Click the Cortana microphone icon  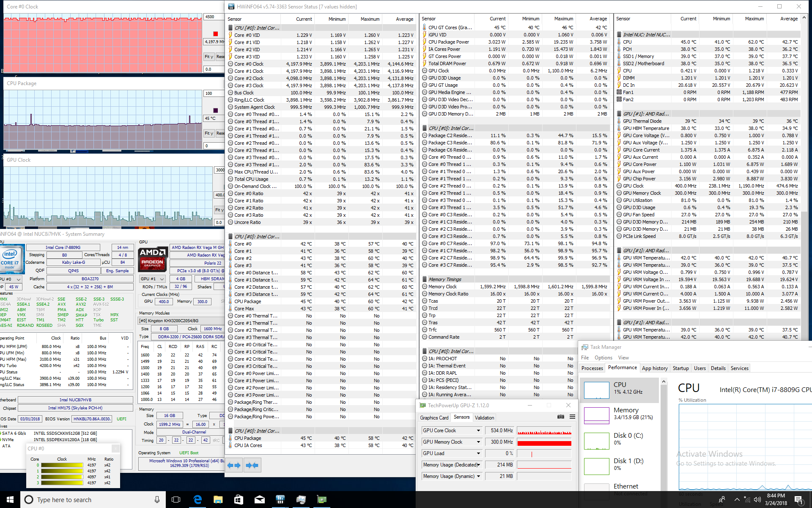(x=157, y=500)
